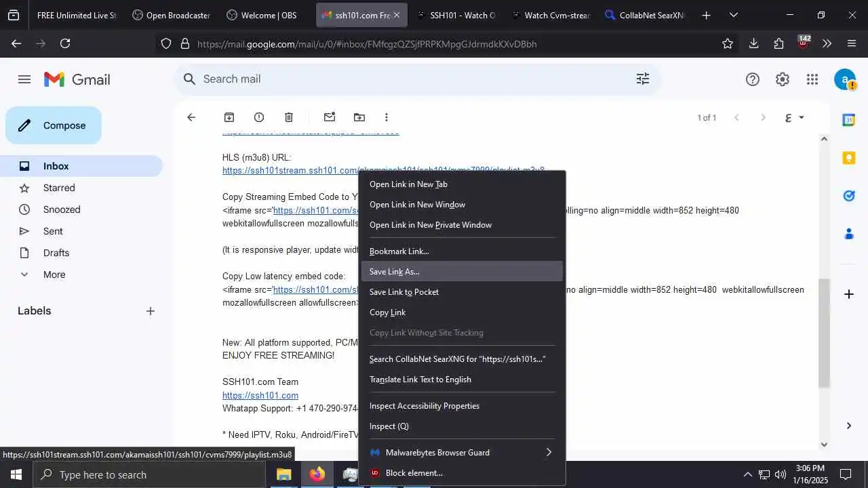Select Translate Link Text to English

pos(462,380)
